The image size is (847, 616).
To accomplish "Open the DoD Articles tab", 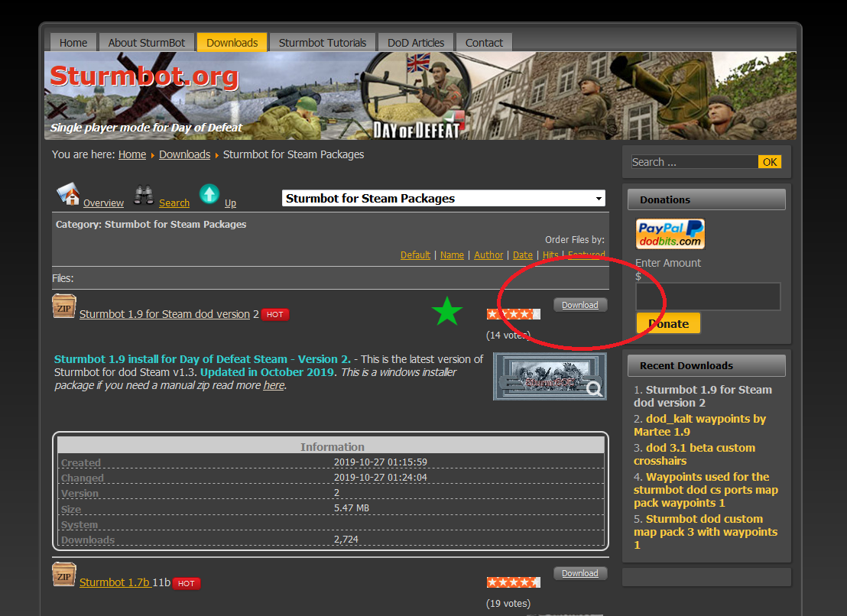I will click(415, 43).
